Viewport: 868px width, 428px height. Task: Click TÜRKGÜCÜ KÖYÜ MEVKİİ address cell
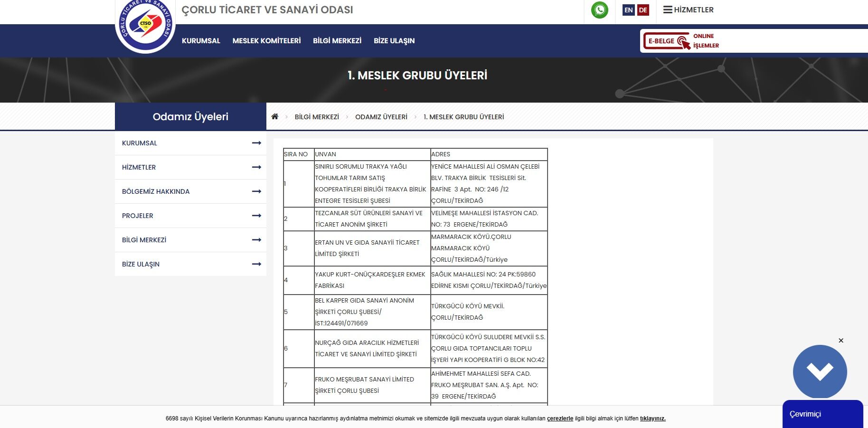pyautogui.click(x=489, y=312)
